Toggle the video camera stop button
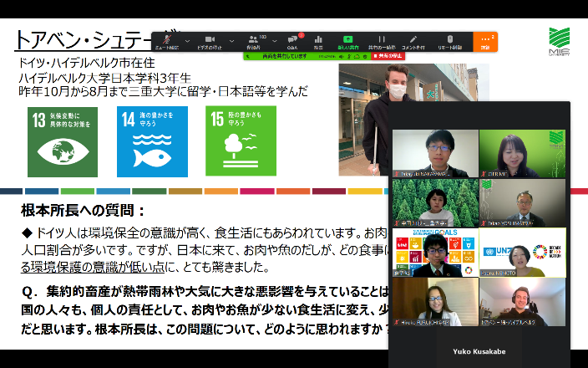The height and width of the screenshot is (368, 588). [x=210, y=42]
